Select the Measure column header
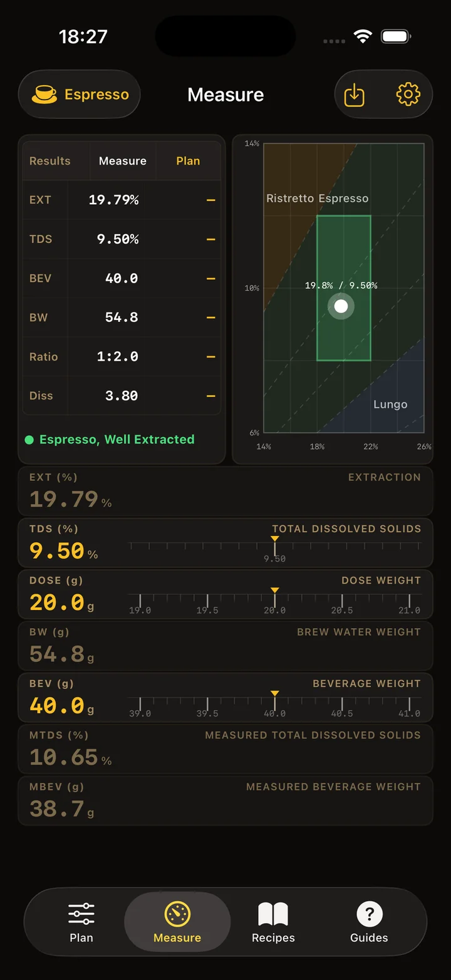The image size is (451, 980). [x=123, y=161]
